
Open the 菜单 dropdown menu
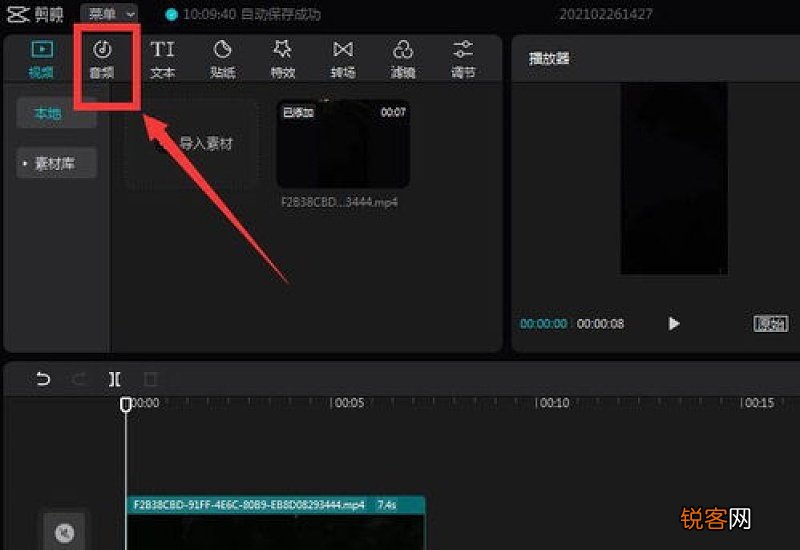(109, 14)
